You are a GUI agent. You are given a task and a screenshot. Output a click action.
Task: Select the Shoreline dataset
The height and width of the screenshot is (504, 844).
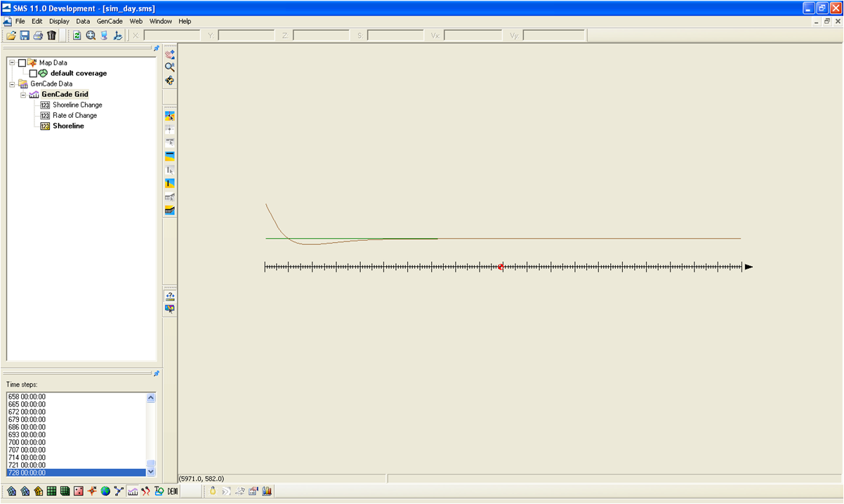69,126
